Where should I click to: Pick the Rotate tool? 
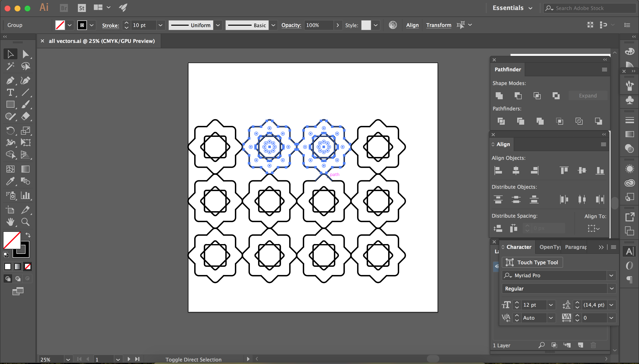pyautogui.click(x=10, y=130)
